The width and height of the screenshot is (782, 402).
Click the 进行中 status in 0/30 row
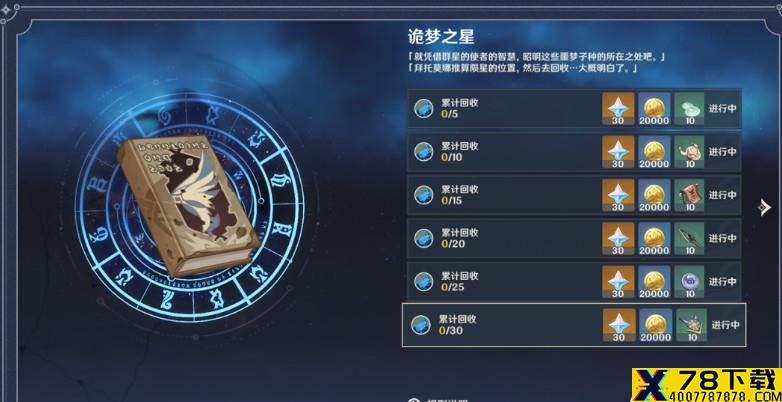pyautogui.click(x=725, y=325)
